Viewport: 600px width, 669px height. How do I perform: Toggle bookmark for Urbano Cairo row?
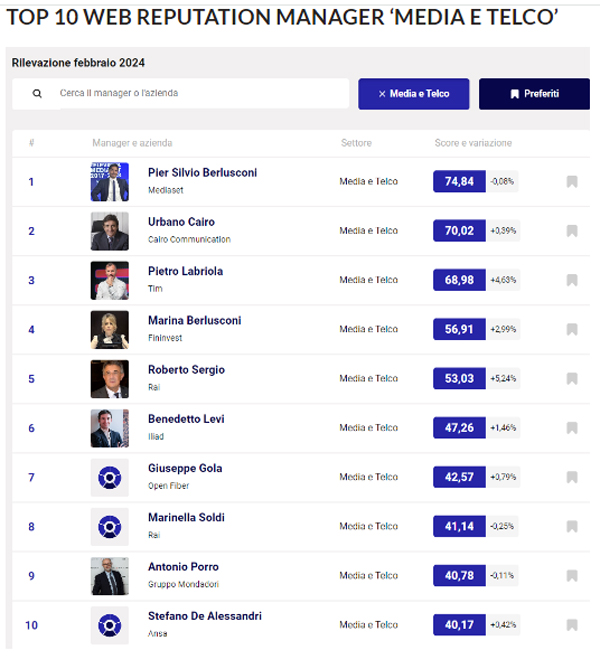click(x=572, y=231)
